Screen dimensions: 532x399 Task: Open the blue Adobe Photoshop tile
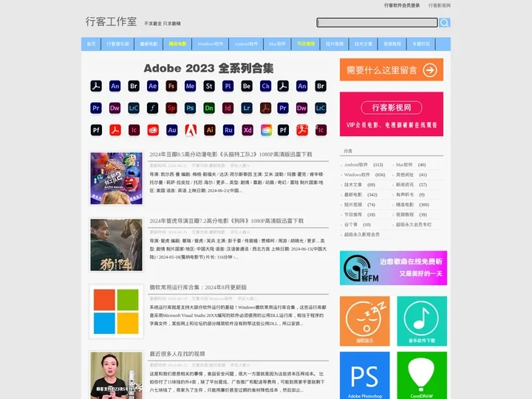tap(365, 375)
